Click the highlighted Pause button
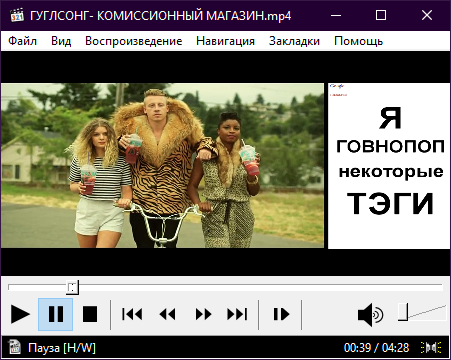 coord(56,314)
